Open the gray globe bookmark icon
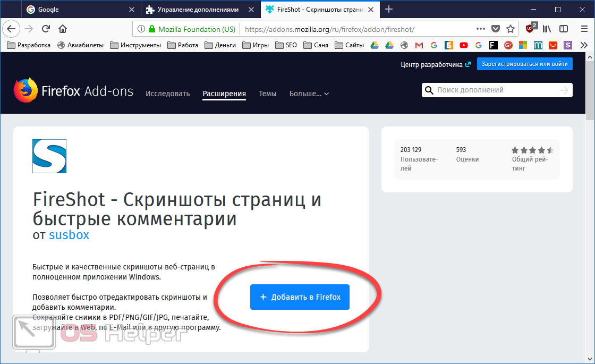This screenshot has height=364, width=595. pos(404,45)
